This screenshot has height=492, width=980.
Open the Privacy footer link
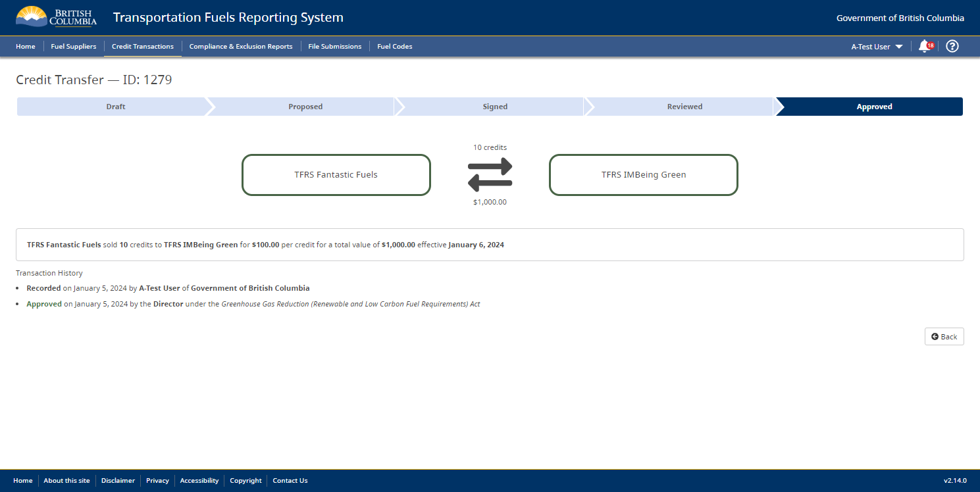(157, 481)
